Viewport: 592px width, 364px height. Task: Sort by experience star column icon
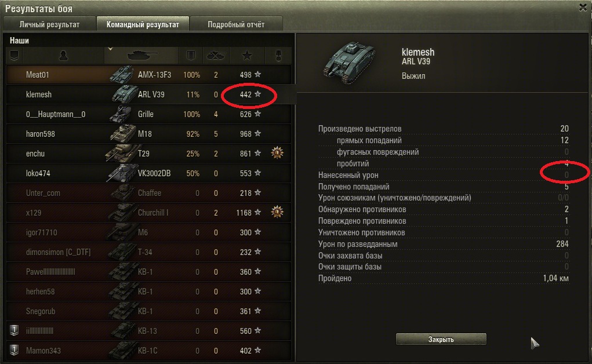(247, 56)
